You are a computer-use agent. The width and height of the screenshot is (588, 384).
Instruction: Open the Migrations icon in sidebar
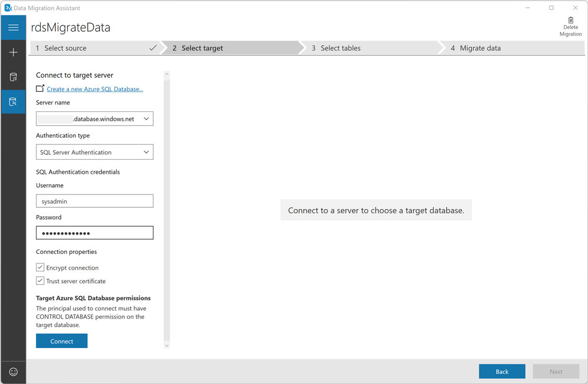[x=13, y=102]
